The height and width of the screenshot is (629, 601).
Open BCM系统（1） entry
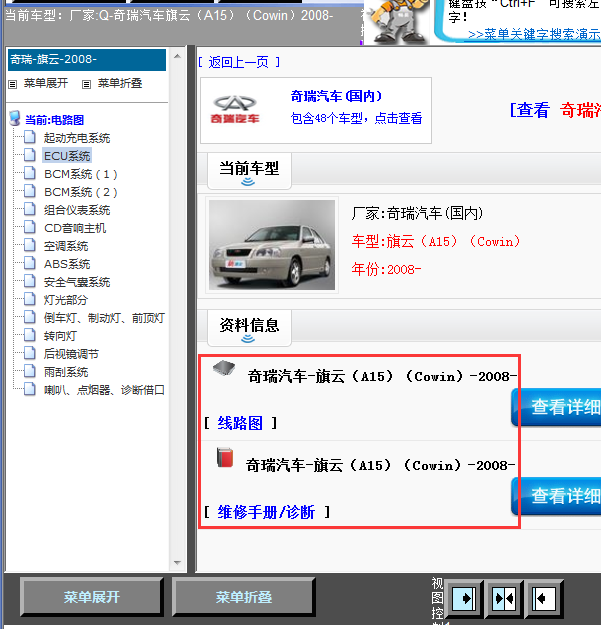[81, 174]
